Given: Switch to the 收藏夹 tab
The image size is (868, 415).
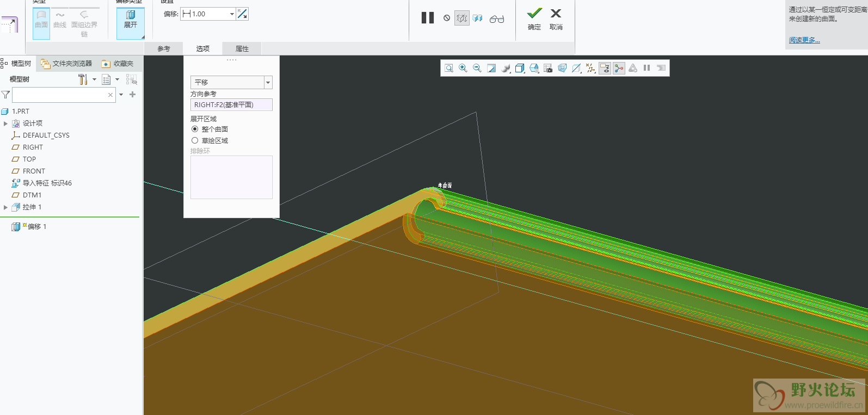Looking at the screenshot, I should pyautogui.click(x=118, y=64).
